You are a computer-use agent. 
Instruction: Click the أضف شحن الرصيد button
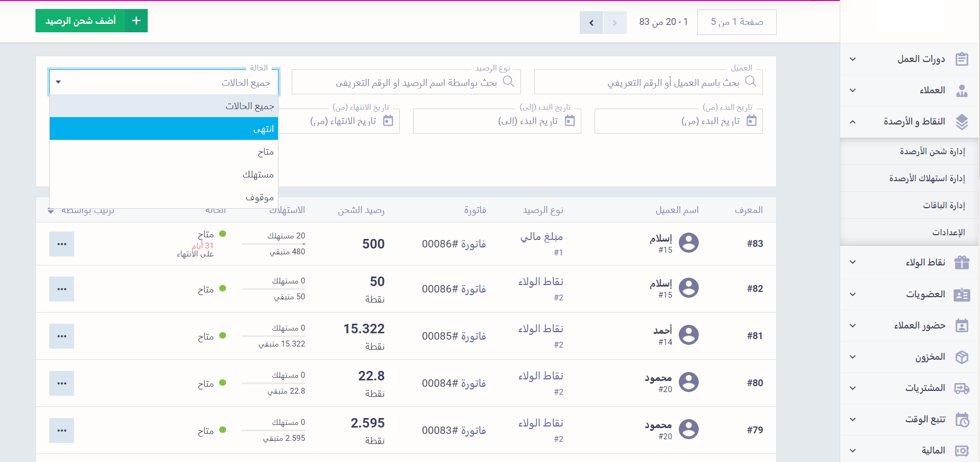[80, 21]
